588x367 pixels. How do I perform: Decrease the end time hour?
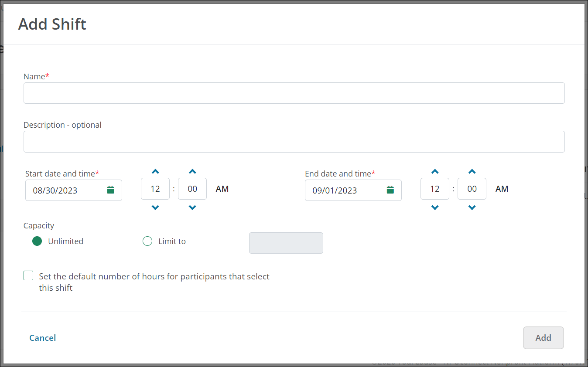tap(435, 207)
